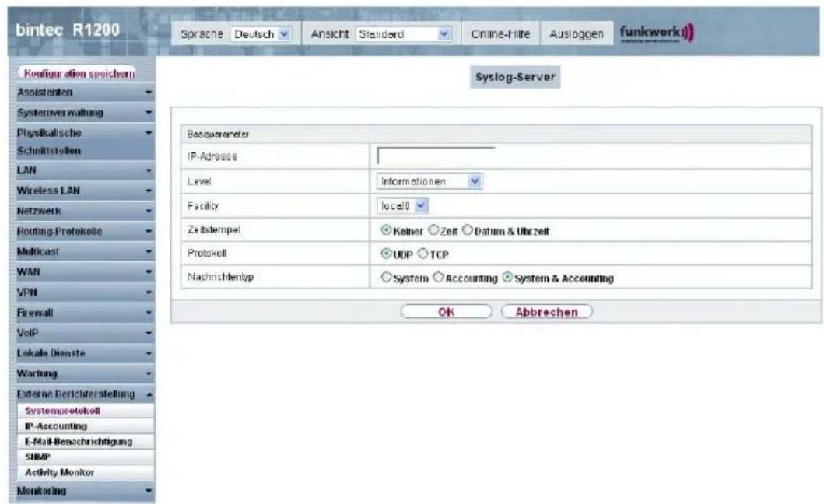Open the Ansicht view dropdown
Image resolution: width=824 pixels, height=504 pixels.
coord(404,34)
